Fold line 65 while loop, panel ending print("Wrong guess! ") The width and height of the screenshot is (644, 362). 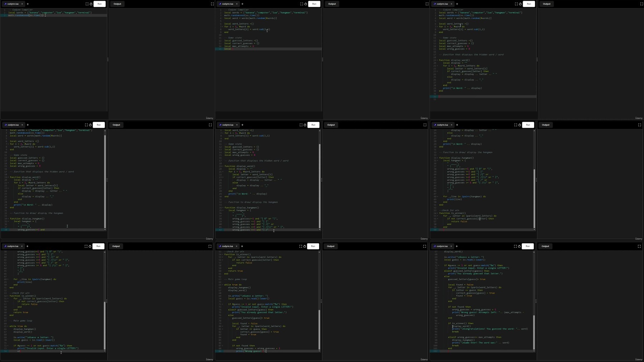[x=223, y=285]
